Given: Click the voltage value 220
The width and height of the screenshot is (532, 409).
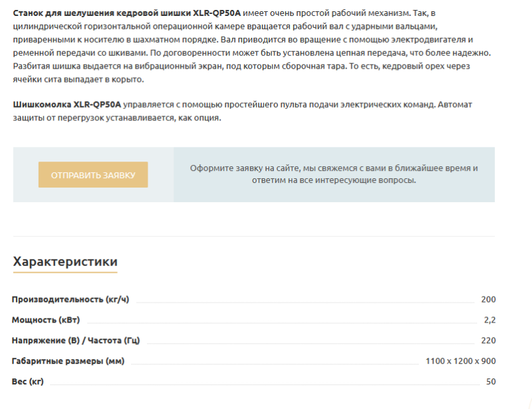Looking at the screenshot, I should (x=488, y=341).
